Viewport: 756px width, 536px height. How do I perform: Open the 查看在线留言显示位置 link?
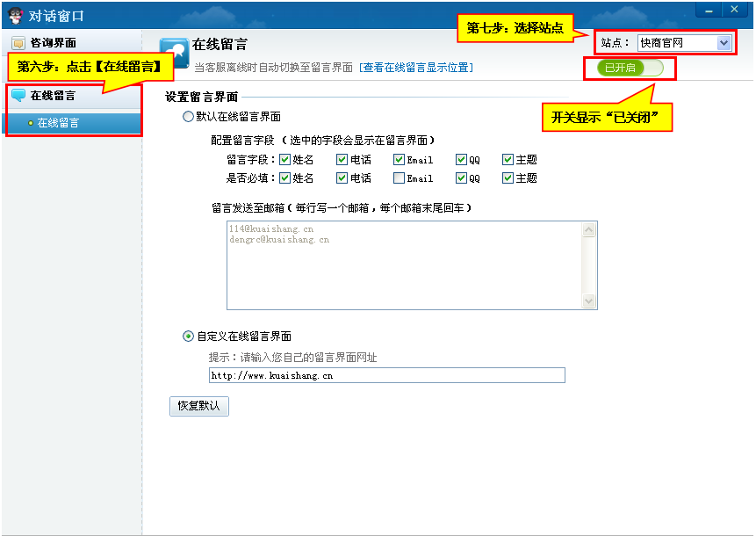(x=415, y=68)
